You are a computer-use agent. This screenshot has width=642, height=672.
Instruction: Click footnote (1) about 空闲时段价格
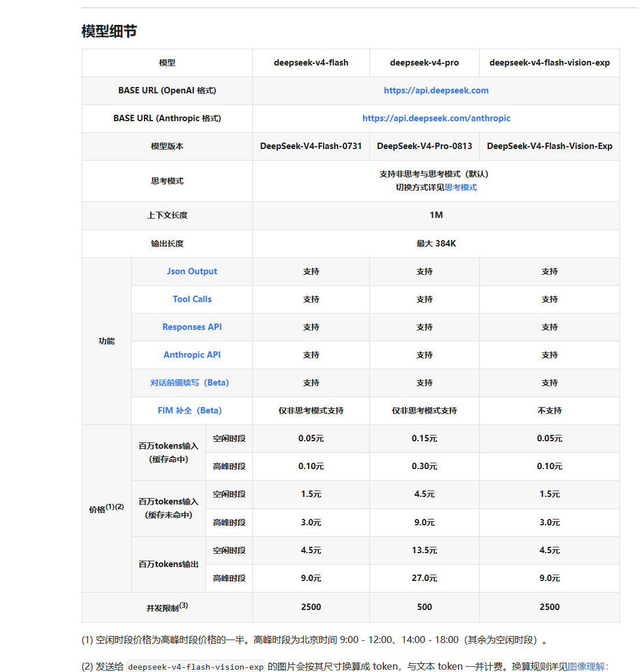[314, 640]
